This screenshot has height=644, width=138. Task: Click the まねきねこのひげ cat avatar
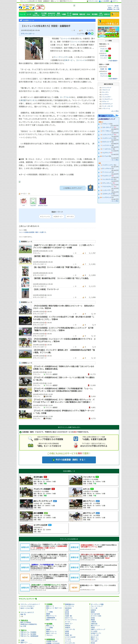coord(43,201)
